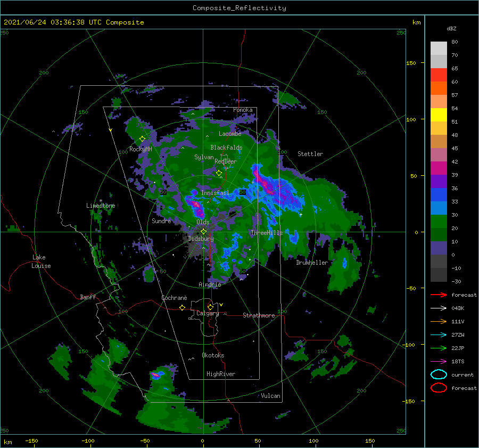Click the purple 36-39 dBZ swatch

pos(439,181)
